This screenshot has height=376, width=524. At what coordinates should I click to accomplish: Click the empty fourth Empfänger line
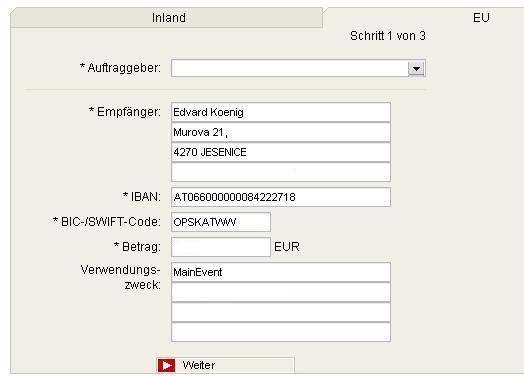coord(281,172)
